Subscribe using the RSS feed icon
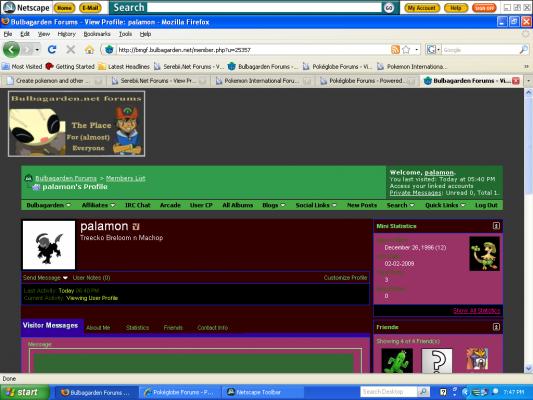533x400 pixels. 395,50
